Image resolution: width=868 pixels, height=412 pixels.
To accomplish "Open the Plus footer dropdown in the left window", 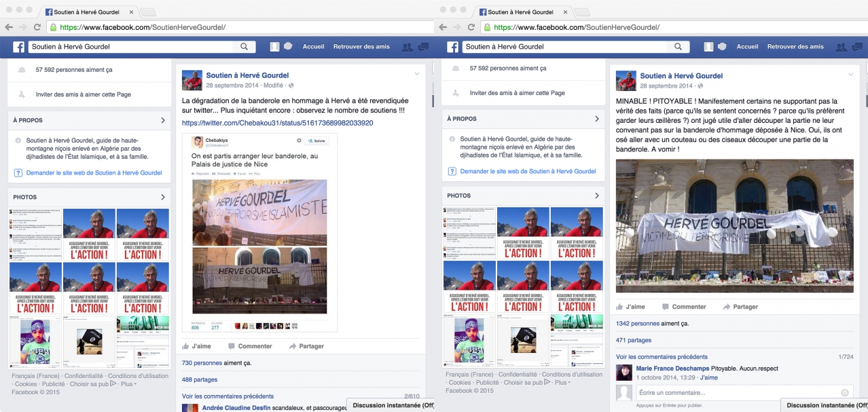I will pos(128,383).
